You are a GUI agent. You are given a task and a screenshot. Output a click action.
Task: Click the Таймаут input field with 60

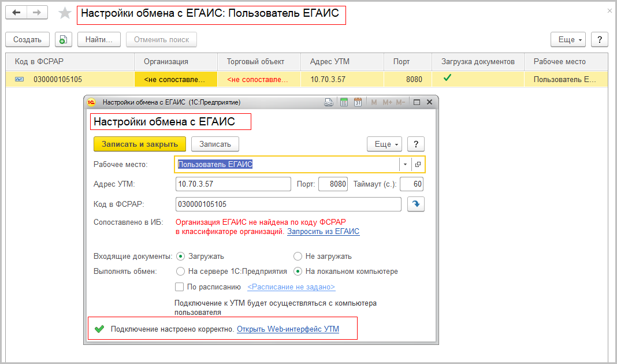411,184
